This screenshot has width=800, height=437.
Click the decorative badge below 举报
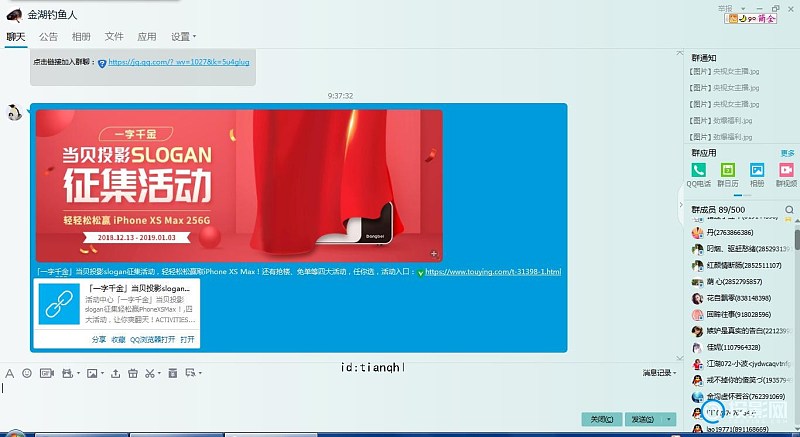click(751, 18)
